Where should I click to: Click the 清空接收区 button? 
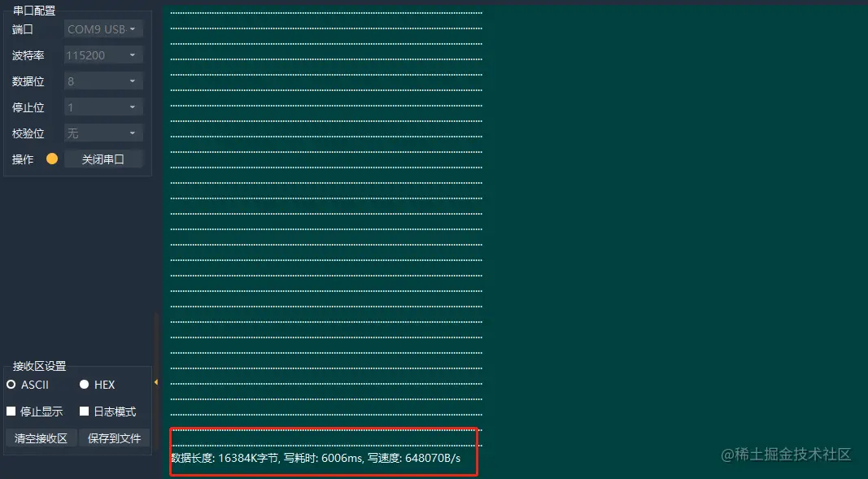[41, 438]
